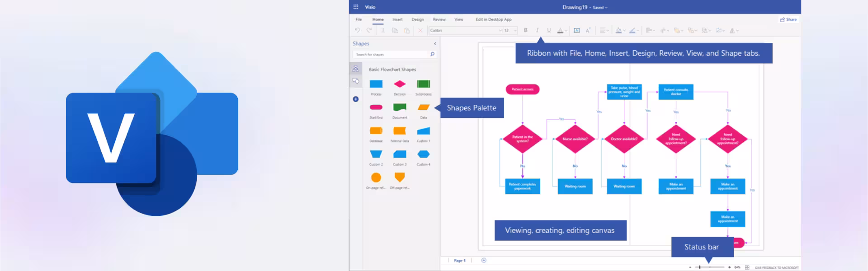Image resolution: width=868 pixels, height=271 pixels.
Task: Select the Database shape
Action: (376, 131)
